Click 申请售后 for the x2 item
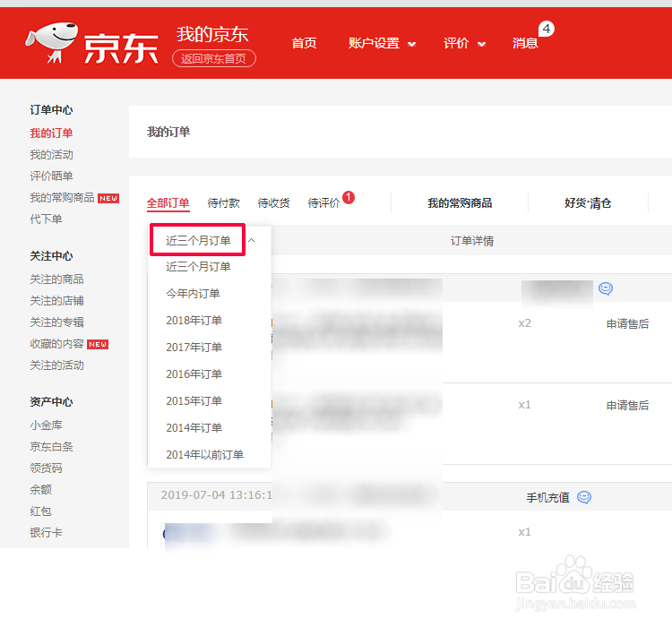The height and width of the screenshot is (627, 672). [627, 323]
